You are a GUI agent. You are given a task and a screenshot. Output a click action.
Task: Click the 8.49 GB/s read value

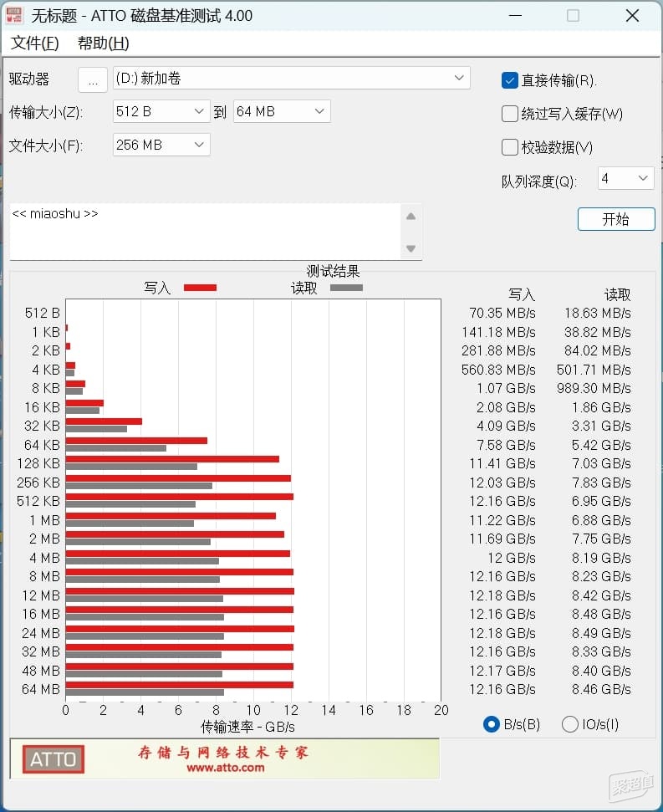click(x=601, y=633)
